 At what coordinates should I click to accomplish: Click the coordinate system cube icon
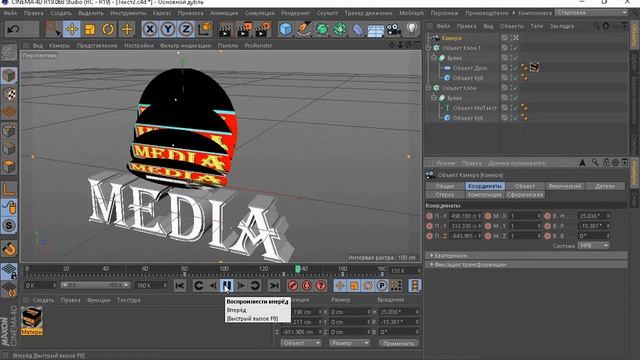[x=204, y=29]
